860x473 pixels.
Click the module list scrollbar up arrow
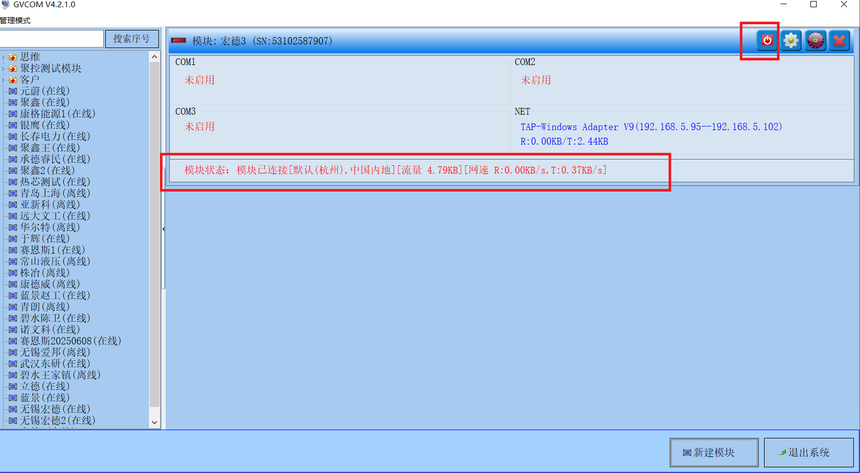(154, 57)
